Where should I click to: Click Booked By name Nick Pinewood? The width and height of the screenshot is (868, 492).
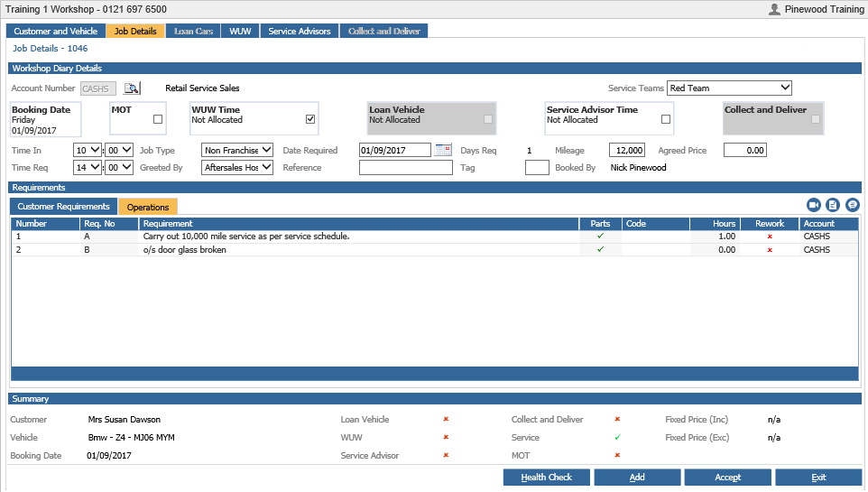pos(638,167)
